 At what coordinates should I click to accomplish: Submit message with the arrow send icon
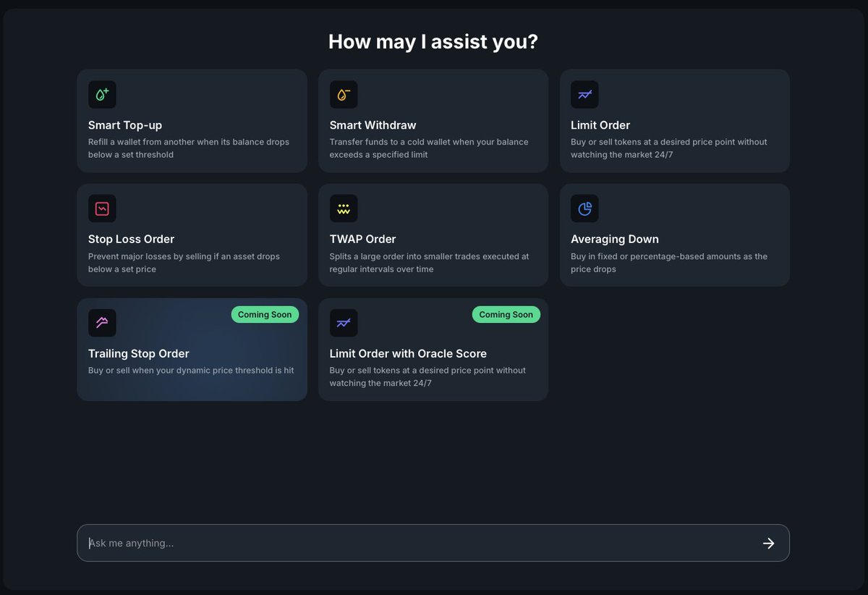coord(769,543)
